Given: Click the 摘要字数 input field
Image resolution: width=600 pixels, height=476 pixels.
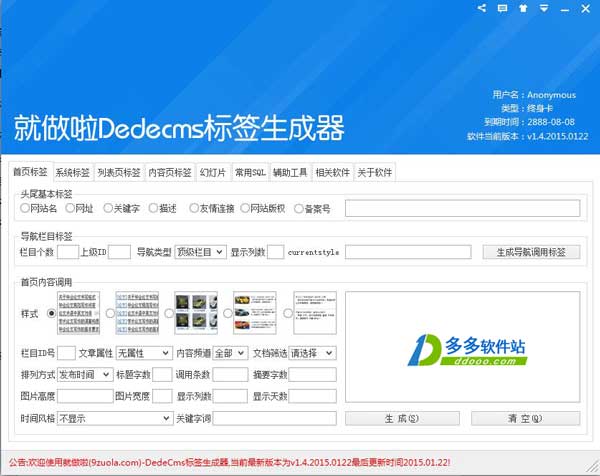Looking at the screenshot, I should [313, 375].
